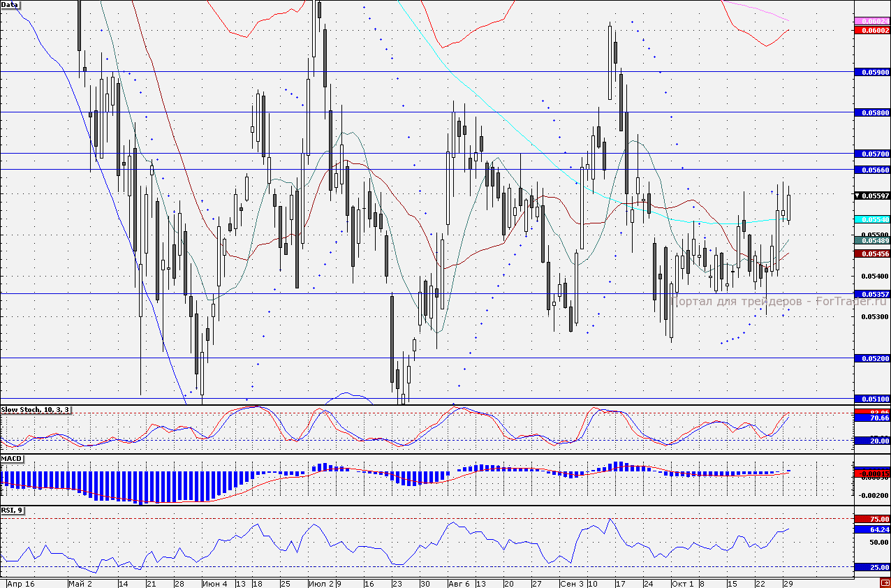This screenshot has width=891, height=588.
Task: Select the MACD indicator label
Action: (12, 459)
